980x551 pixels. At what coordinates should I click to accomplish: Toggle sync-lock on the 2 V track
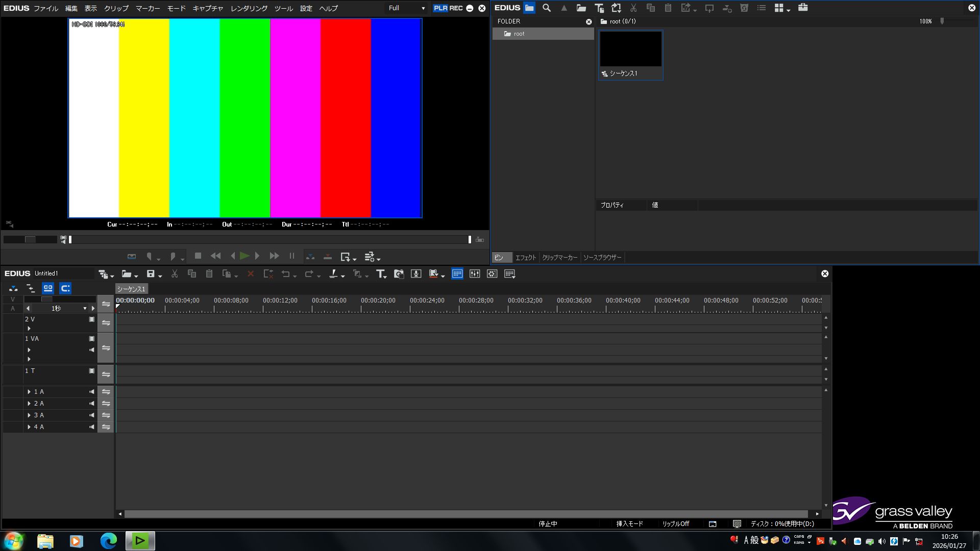(106, 323)
